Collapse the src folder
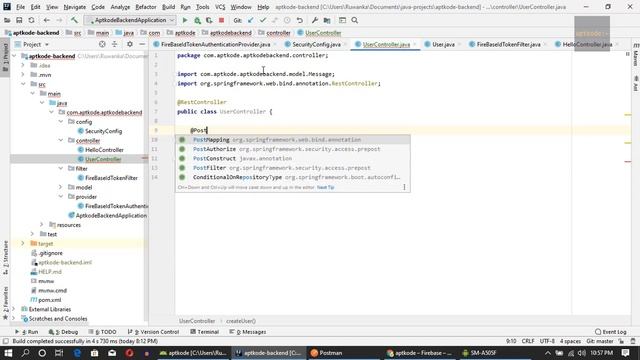Image resolution: width=640 pixels, height=360 pixels. point(23,84)
